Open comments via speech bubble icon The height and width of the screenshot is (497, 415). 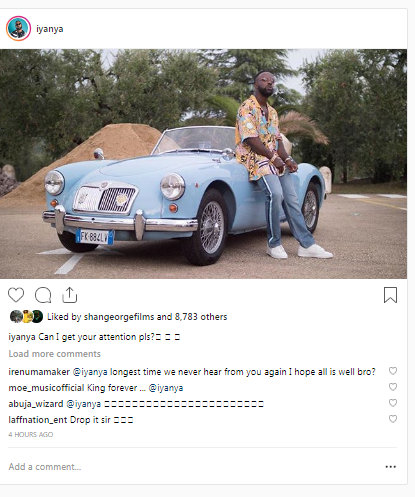click(x=43, y=295)
